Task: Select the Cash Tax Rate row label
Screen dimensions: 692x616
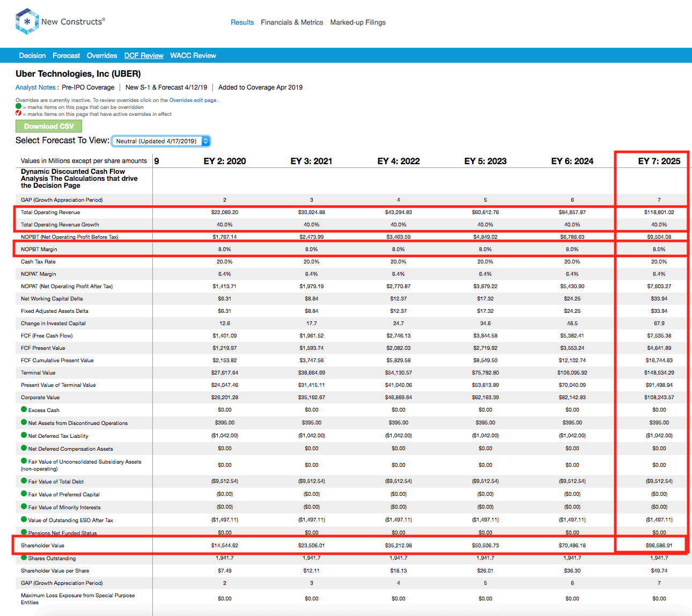Action: tap(38, 262)
